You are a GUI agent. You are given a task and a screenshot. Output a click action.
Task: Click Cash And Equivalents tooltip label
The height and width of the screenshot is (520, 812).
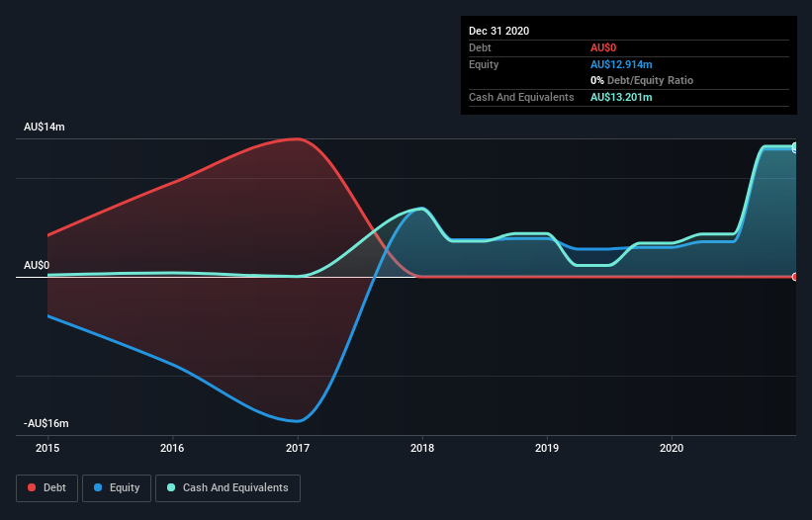click(x=521, y=97)
